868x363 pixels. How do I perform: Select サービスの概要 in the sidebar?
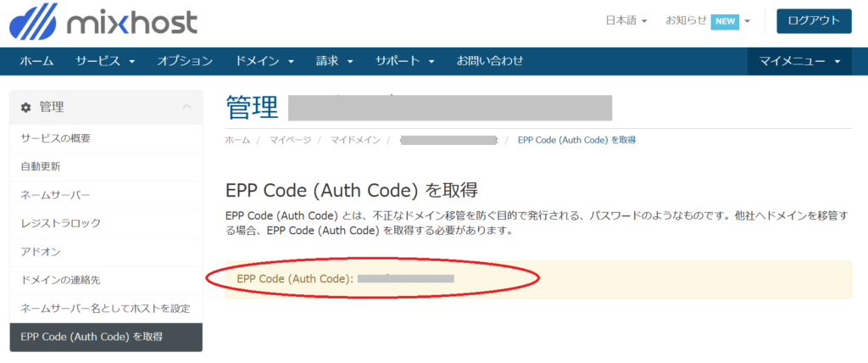click(x=56, y=138)
